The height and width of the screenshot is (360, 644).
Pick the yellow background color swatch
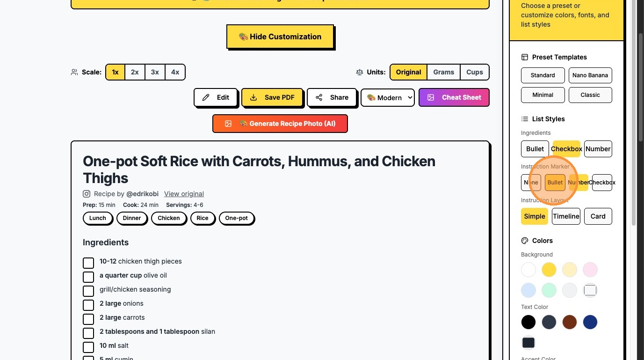[549, 270]
